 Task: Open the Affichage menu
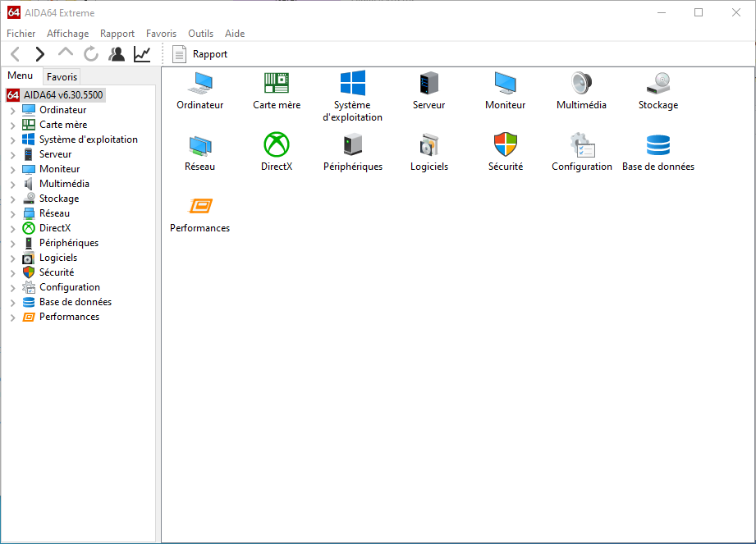68,34
